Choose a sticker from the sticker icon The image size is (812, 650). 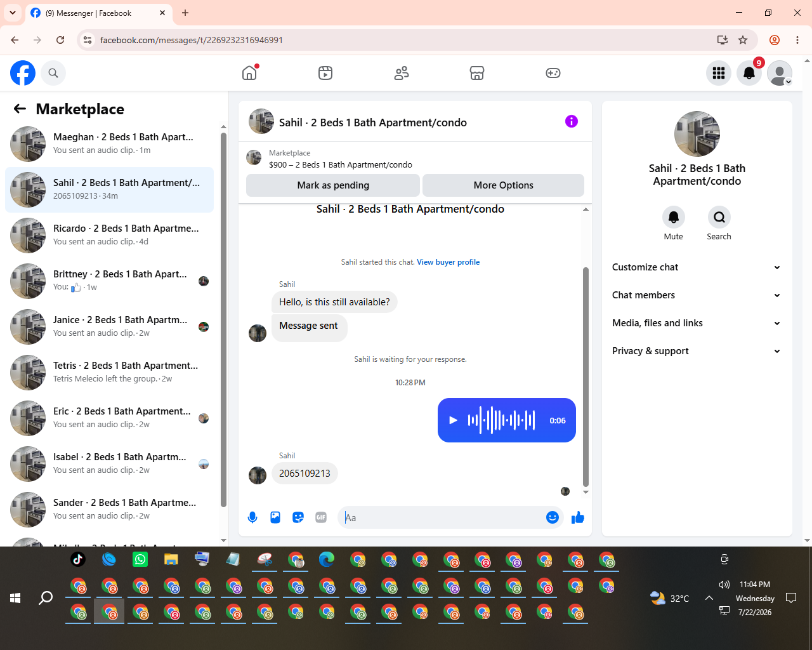pyautogui.click(x=298, y=517)
